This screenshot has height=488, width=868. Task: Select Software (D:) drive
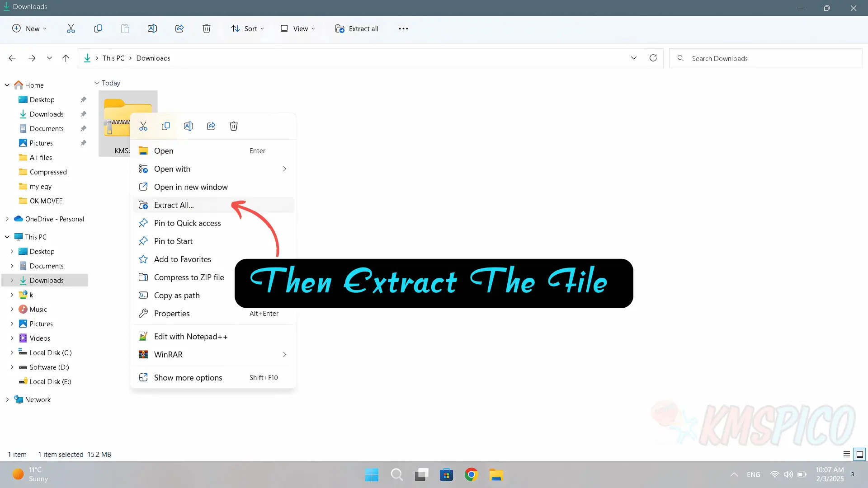pos(49,367)
